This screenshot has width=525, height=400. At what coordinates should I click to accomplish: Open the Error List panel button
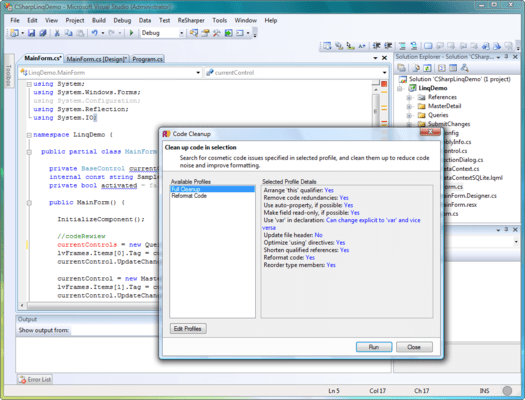pyautogui.click(x=35, y=380)
